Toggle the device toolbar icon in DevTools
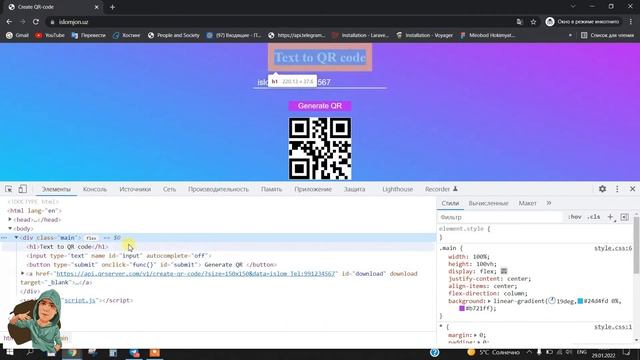This screenshot has width=640, height=360. (x=22, y=189)
